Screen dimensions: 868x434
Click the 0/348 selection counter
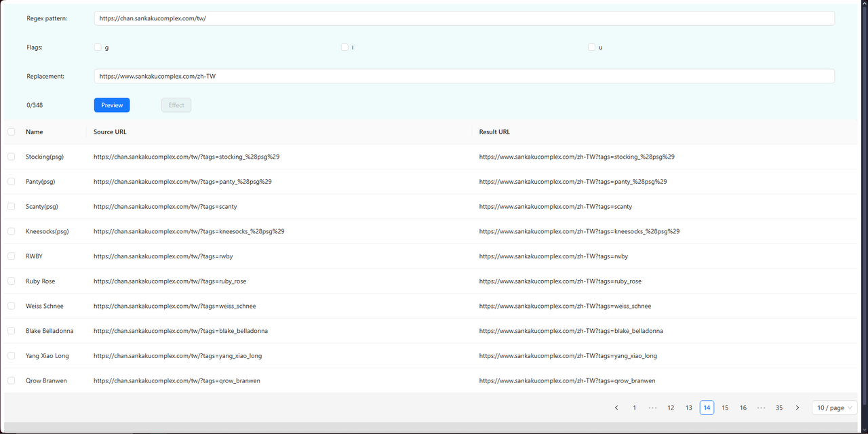coord(35,105)
